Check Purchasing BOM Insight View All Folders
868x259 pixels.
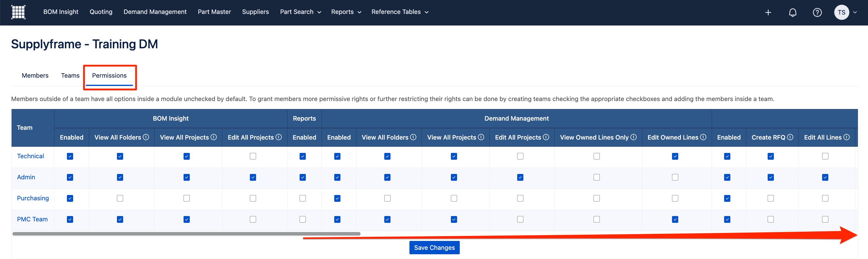click(x=120, y=198)
